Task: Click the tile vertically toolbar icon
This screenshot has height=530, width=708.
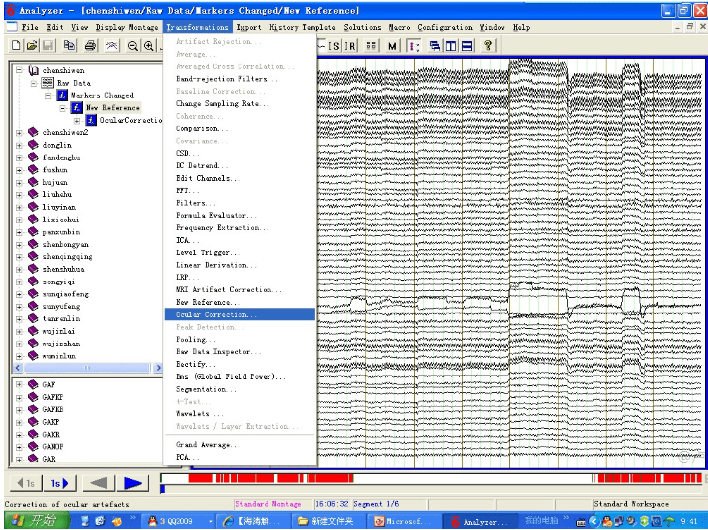Action: pyautogui.click(x=451, y=46)
